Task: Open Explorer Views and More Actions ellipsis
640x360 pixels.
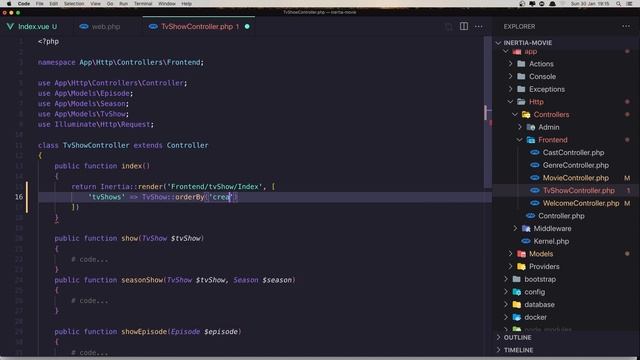Action: [626, 26]
